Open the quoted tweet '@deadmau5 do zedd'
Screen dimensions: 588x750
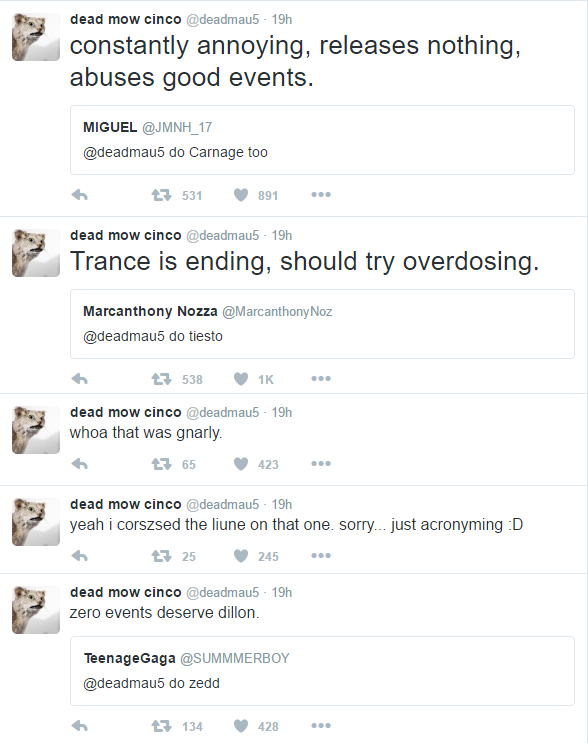(322, 671)
